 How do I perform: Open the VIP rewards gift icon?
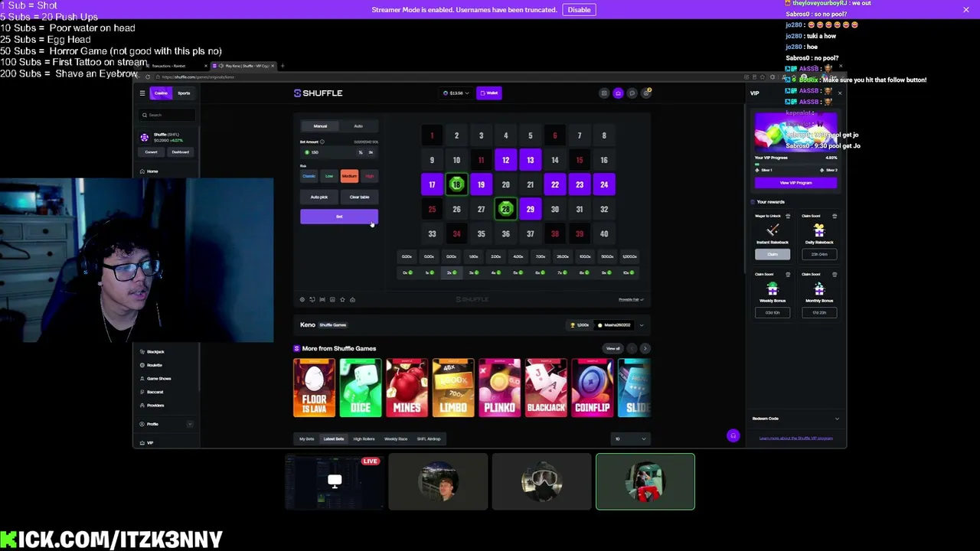(x=618, y=93)
